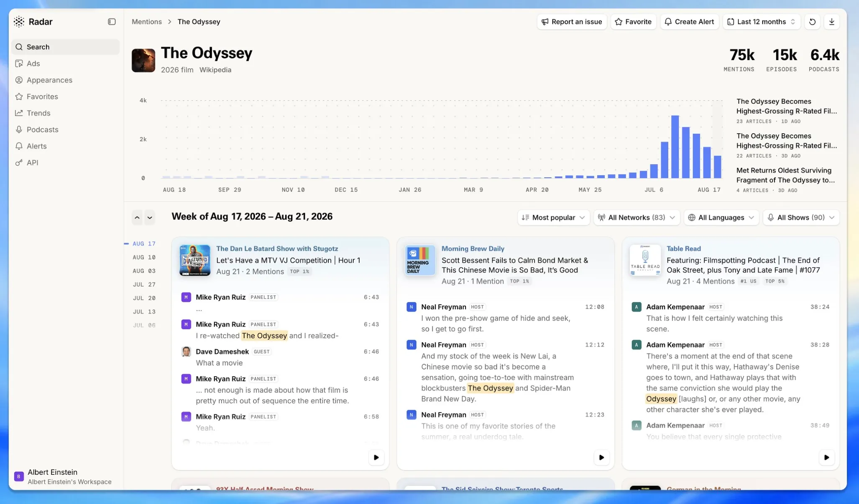The height and width of the screenshot is (504, 859).
Task: Click the 6.4k Podcasts stat
Action: click(x=824, y=60)
